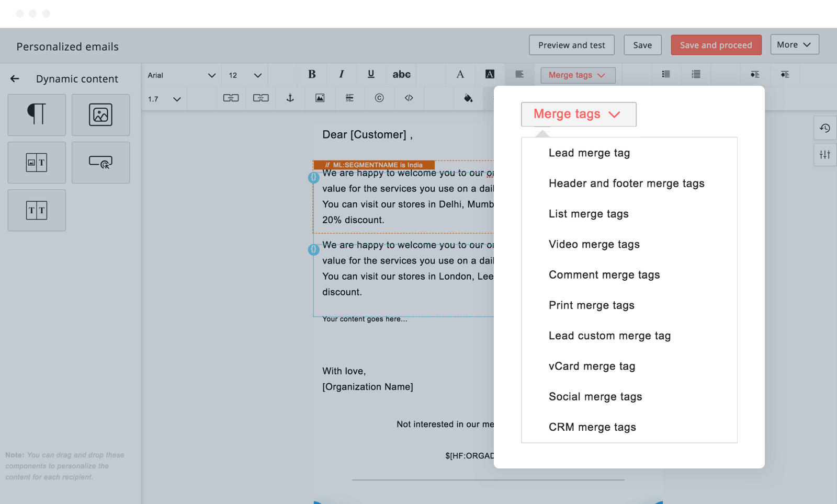
Task: Insert an anchor using the anchor icon
Action: tap(290, 98)
